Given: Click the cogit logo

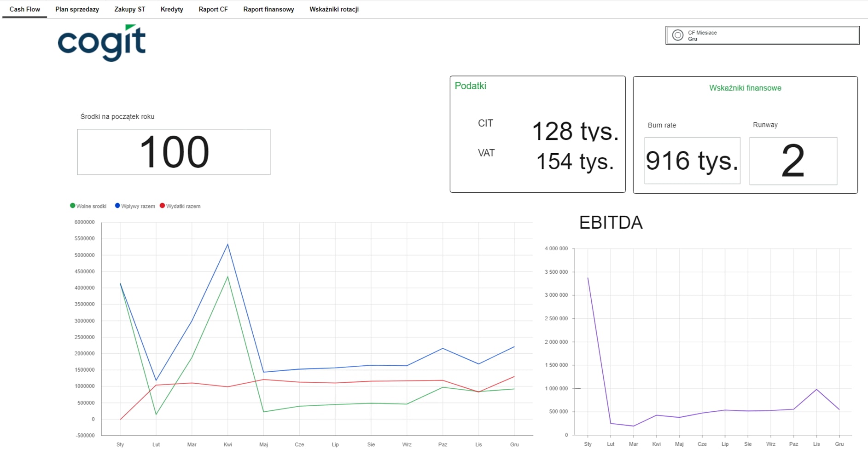Looking at the screenshot, I should [x=102, y=43].
